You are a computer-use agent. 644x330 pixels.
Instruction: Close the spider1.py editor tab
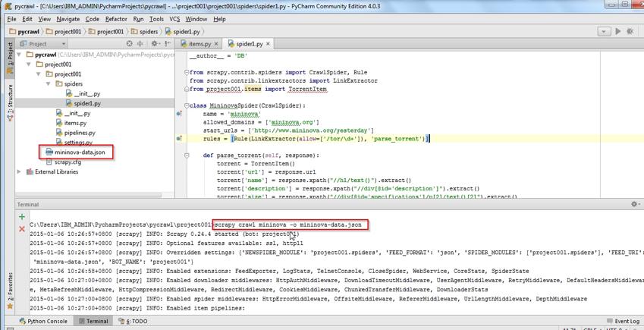pos(268,44)
